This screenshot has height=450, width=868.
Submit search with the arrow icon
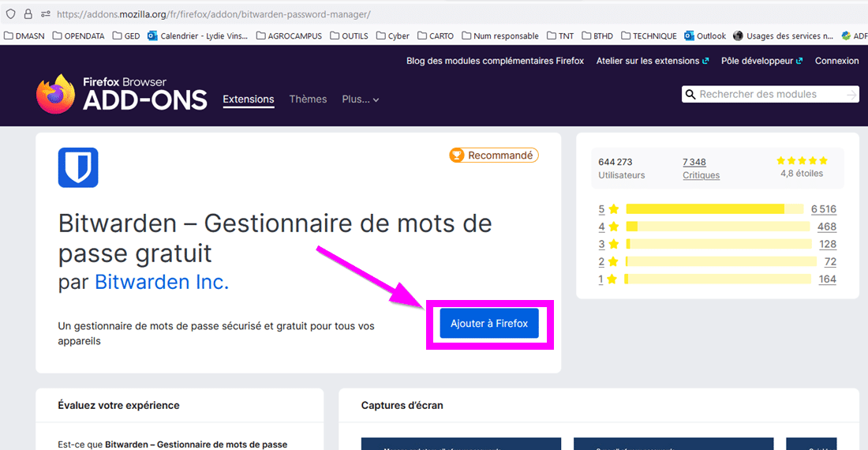click(x=851, y=95)
